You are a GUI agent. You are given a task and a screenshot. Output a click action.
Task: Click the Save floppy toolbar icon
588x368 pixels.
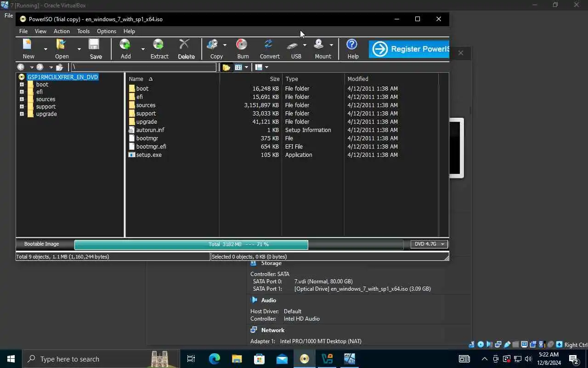95,45
